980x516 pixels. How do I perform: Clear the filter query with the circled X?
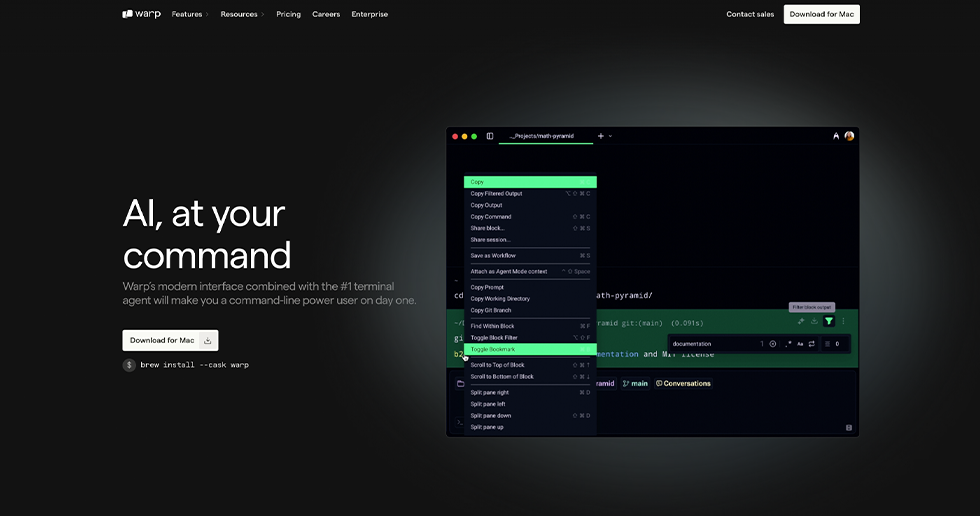(x=773, y=344)
